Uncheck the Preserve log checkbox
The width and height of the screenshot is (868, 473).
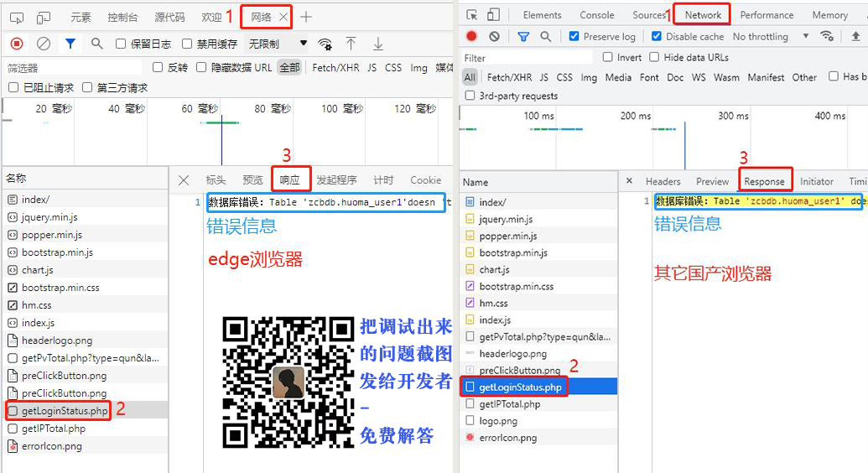pos(574,37)
